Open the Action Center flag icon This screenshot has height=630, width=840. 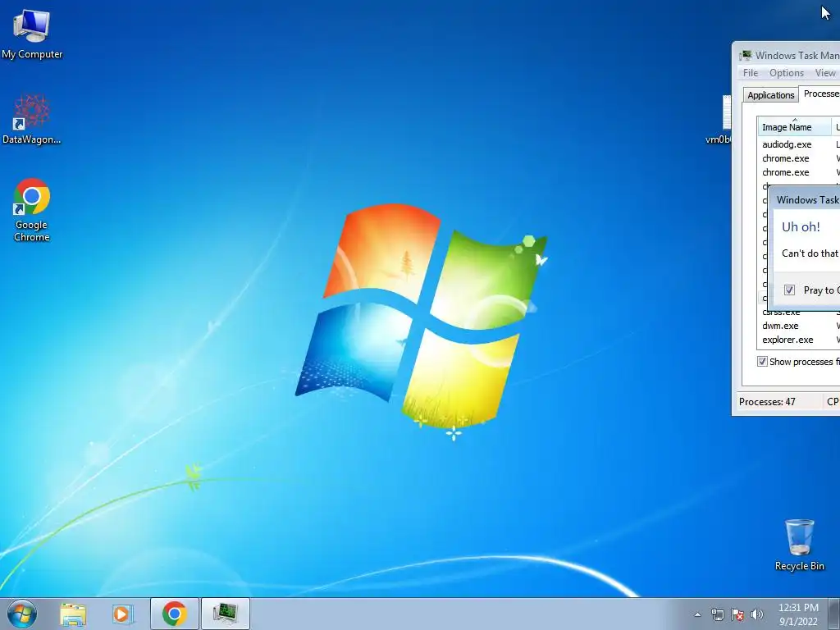pos(737,614)
